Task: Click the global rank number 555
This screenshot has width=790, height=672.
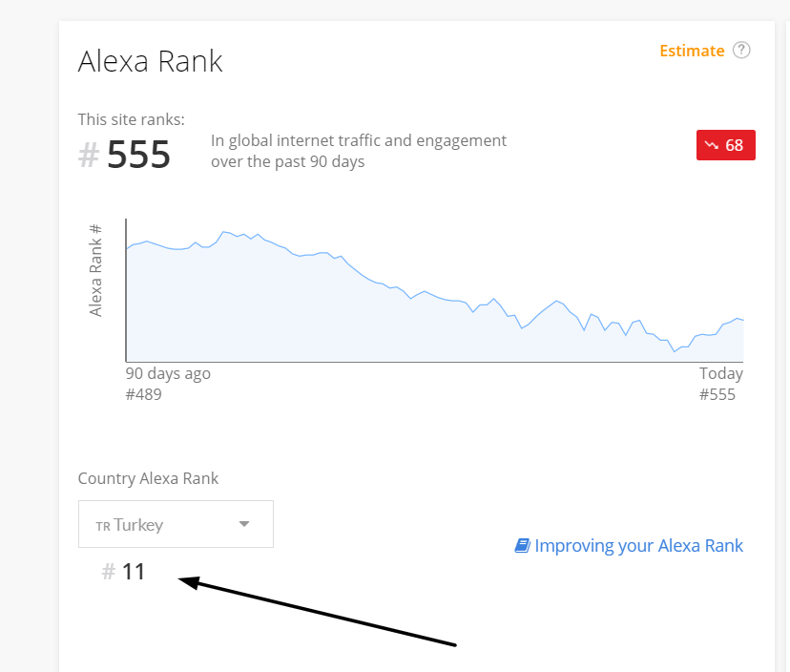Action: pyautogui.click(x=139, y=155)
